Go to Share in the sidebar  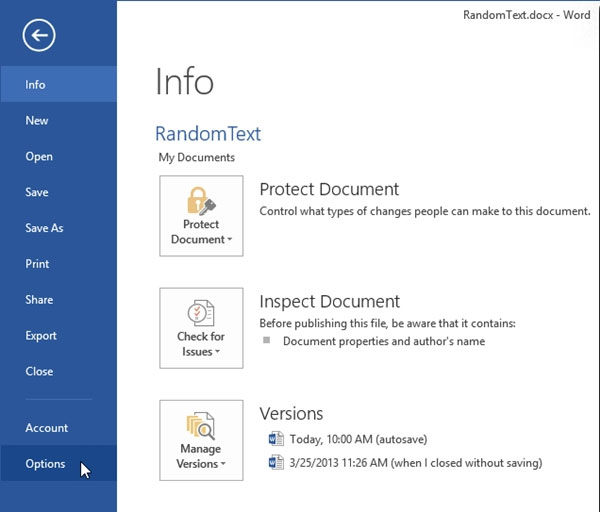point(59,300)
